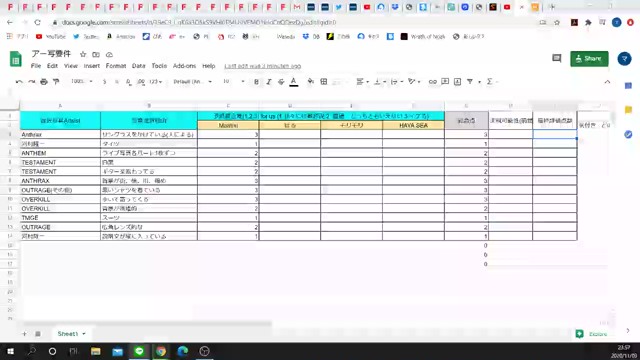Toggle strikethrough formatting
This screenshot has height=360, width=640.
281,82
